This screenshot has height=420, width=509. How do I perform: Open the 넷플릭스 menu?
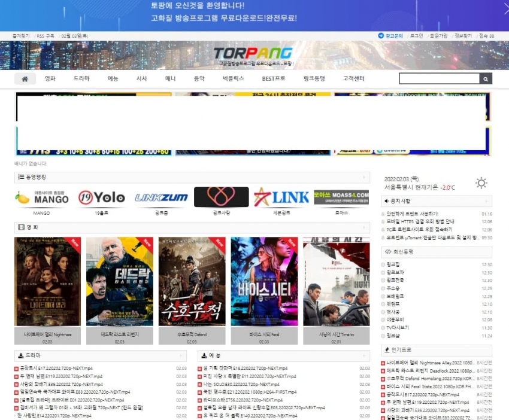[234, 78]
